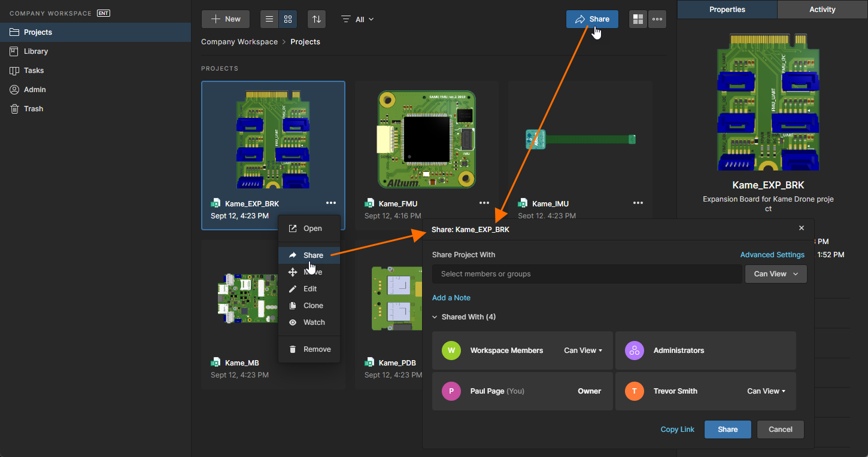
Task: Open the ellipsis menu on Kame_IMU card
Action: [x=638, y=203]
